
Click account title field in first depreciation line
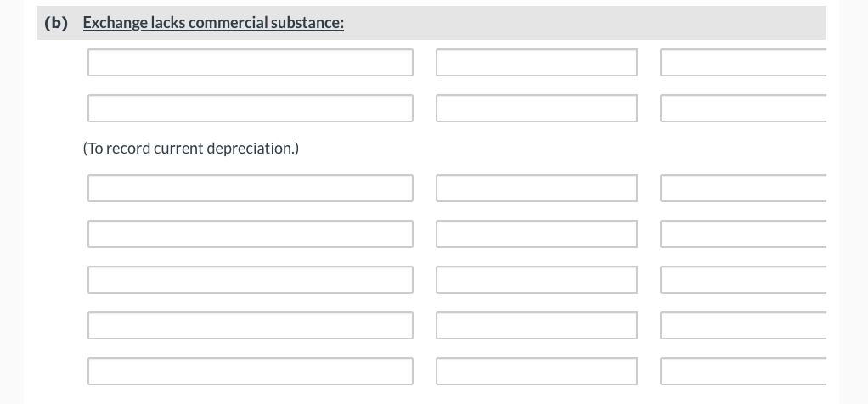click(x=250, y=62)
